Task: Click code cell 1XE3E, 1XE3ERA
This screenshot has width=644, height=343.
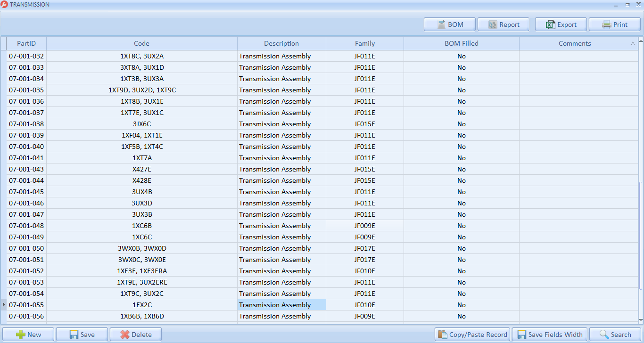Action: click(142, 271)
